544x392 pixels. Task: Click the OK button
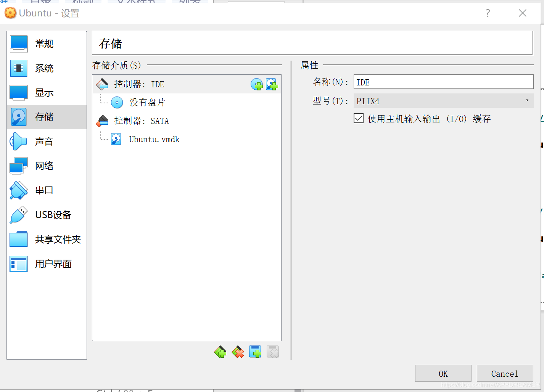tap(443, 373)
